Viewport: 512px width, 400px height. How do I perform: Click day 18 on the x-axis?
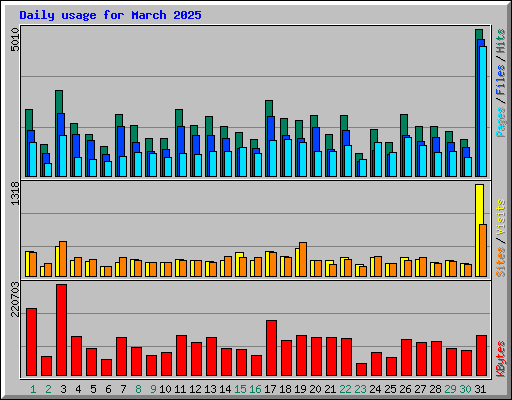285,389
